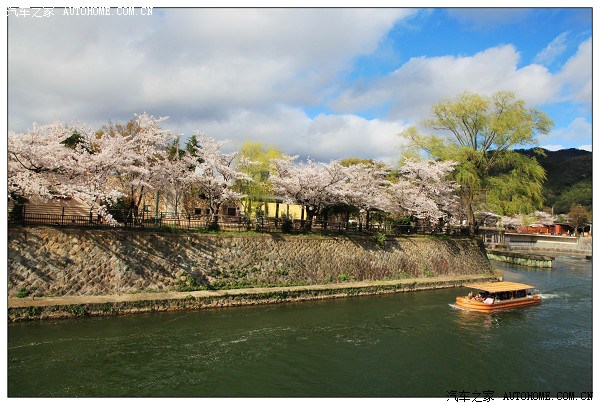This screenshot has width=600, height=405.
Task: Click the red-roofed building at right
Action: tap(545, 228)
